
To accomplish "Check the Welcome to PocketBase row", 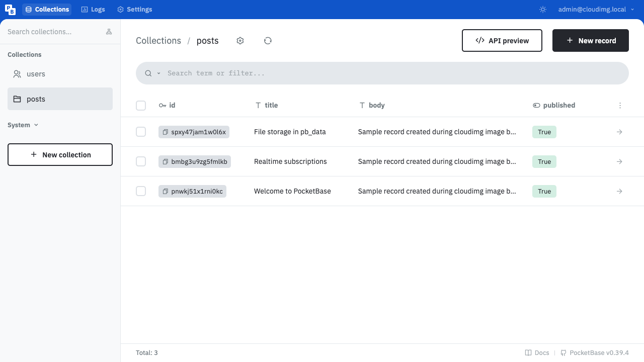I will tap(141, 191).
